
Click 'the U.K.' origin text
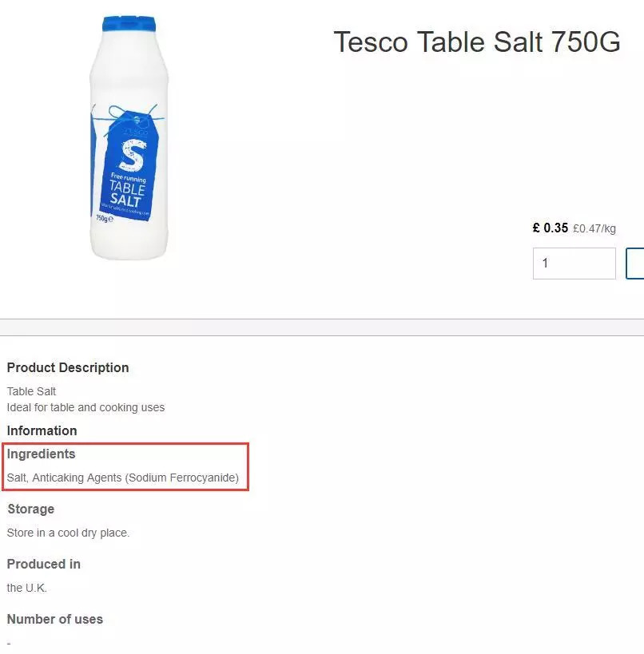tap(27, 588)
